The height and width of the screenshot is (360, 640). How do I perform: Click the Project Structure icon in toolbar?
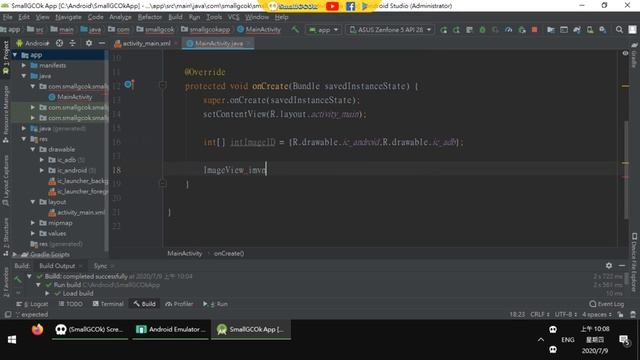coord(551,30)
